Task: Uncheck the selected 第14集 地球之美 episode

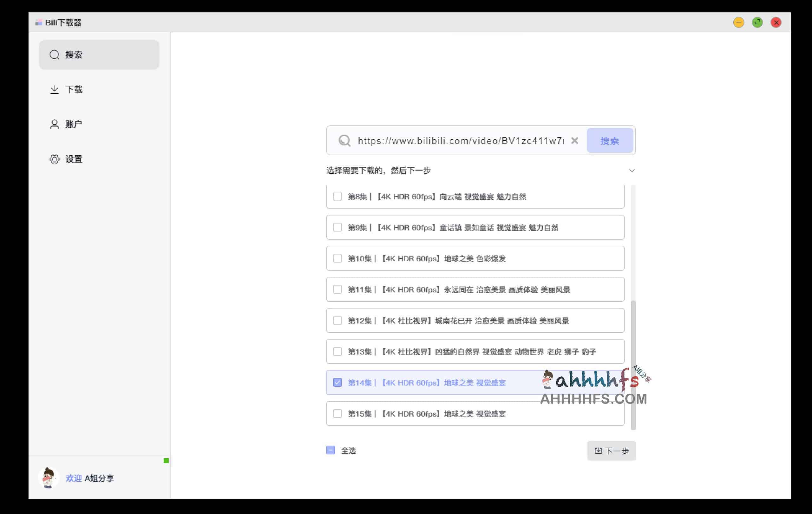Action: [337, 382]
